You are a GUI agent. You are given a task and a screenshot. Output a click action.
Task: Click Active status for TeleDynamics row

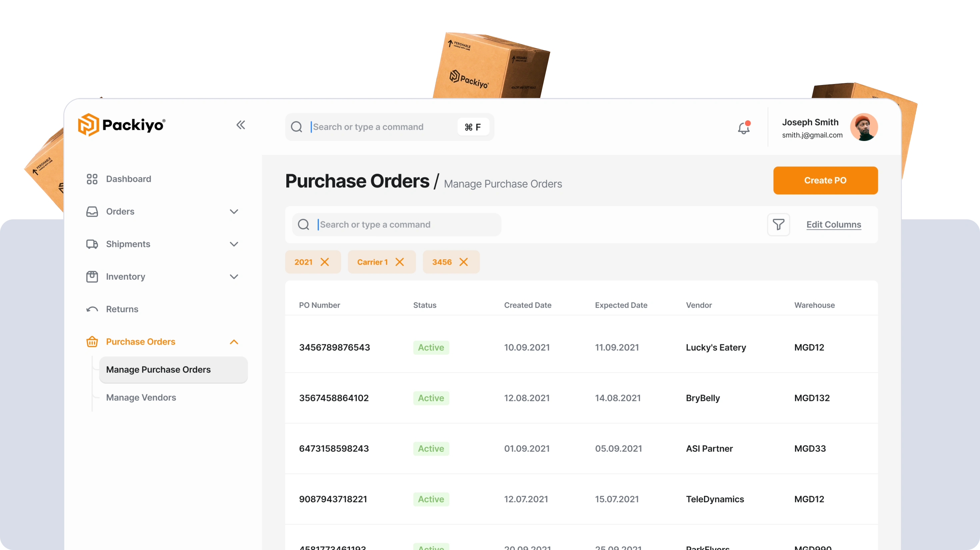[x=431, y=499]
